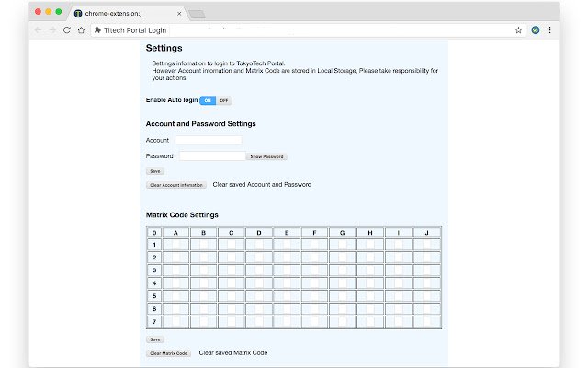Click matrix cell column F row 6
This screenshot has width=588, height=368.
coord(314,309)
